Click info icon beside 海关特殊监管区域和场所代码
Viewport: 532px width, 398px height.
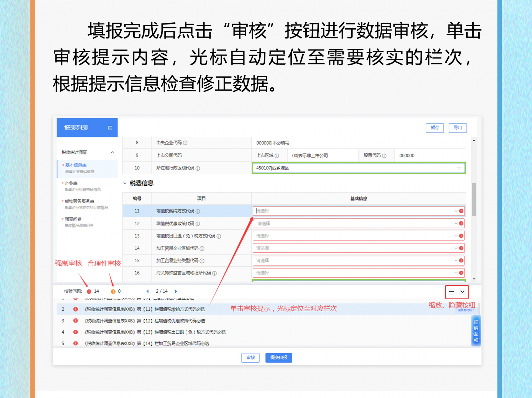214,273
